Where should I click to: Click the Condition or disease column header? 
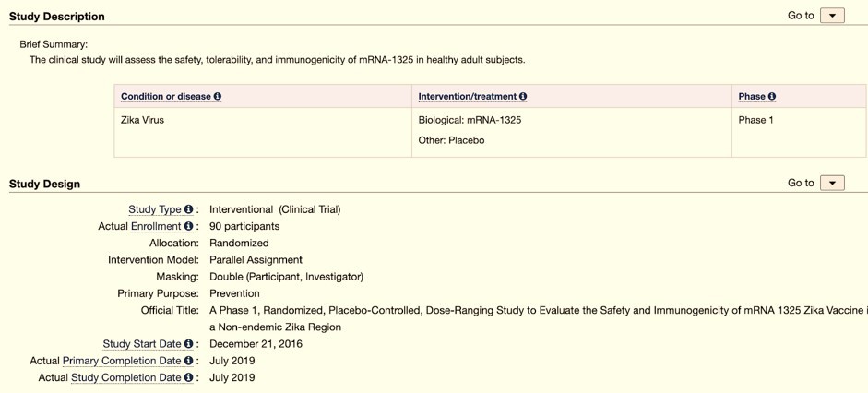[x=166, y=97]
